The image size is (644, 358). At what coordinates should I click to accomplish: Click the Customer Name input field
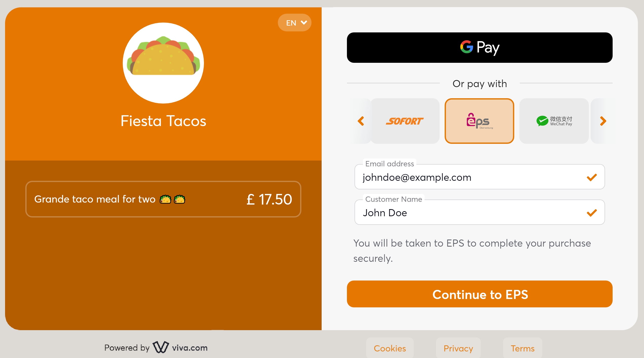pos(480,213)
